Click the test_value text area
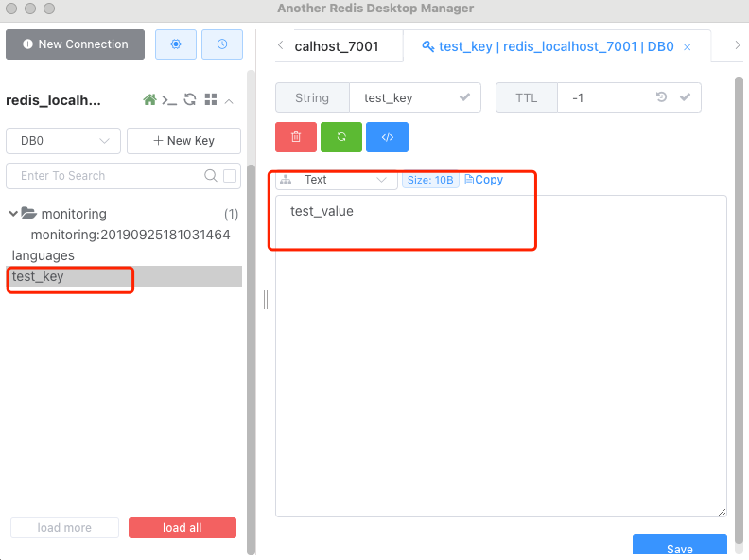 pyautogui.click(x=500, y=356)
